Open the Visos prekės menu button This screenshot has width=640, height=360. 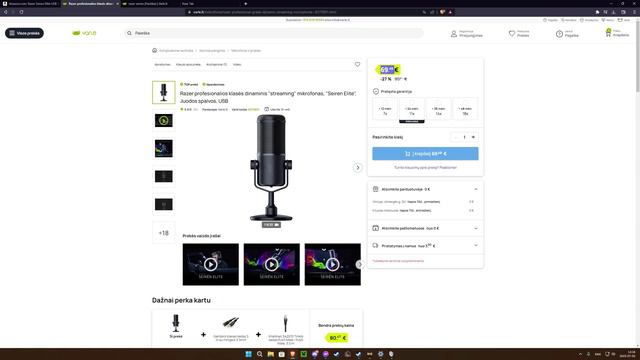point(24,33)
